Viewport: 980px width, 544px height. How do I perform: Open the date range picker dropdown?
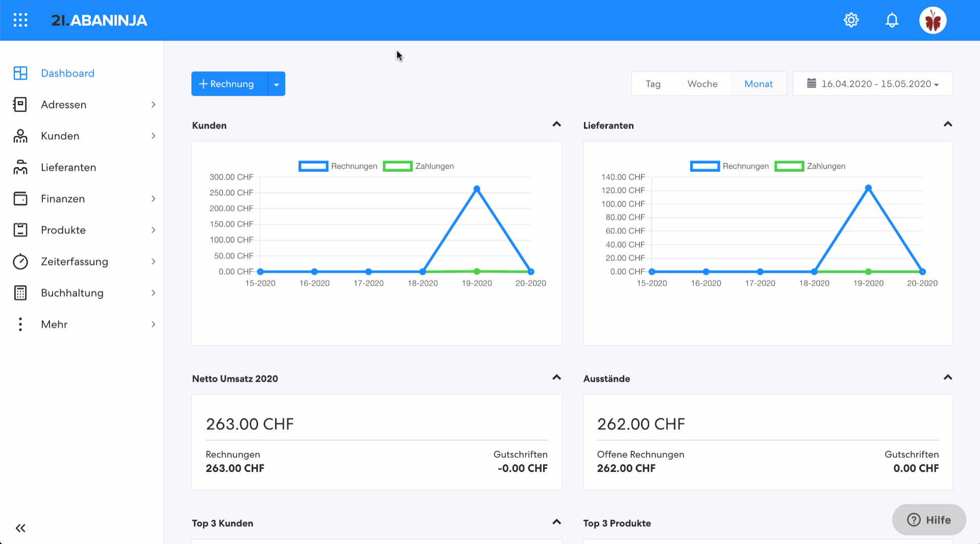pyautogui.click(x=872, y=84)
